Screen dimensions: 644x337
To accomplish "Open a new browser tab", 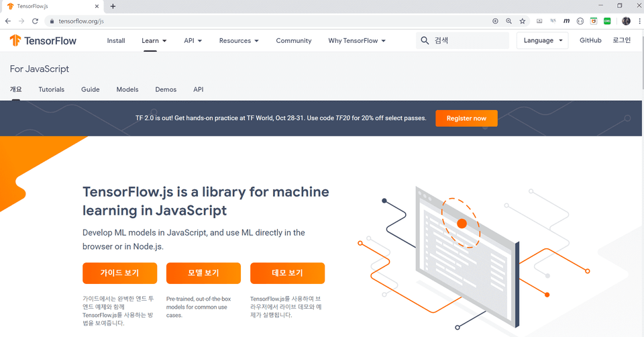I will (113, 6).
